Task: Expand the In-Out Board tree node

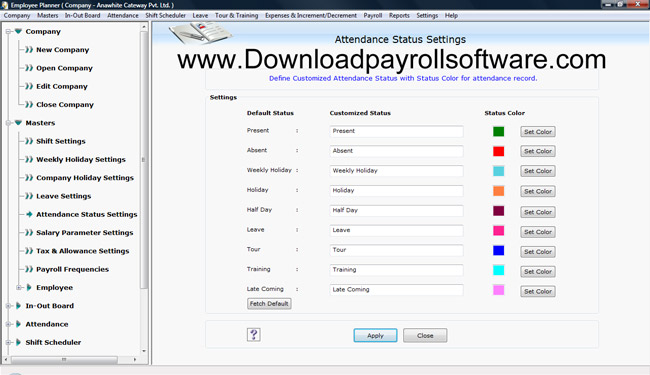Action: tap(8, 306)
